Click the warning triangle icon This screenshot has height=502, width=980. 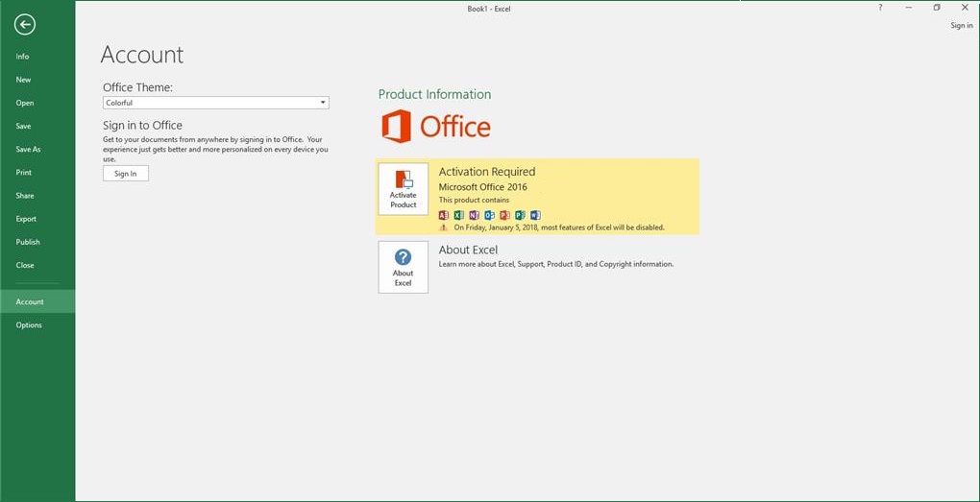[444, 227]
